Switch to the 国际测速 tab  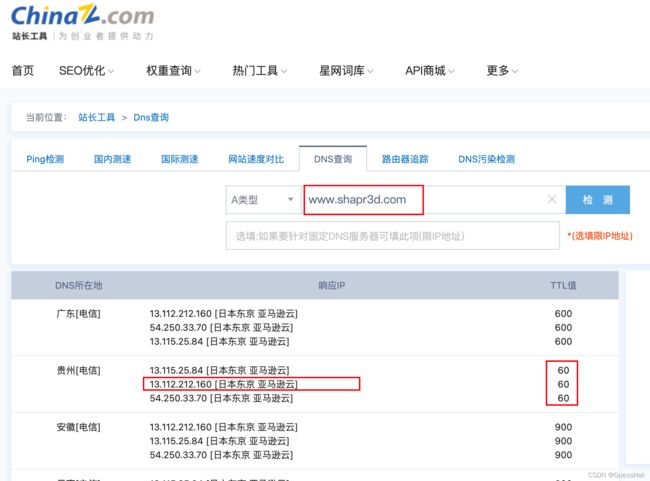click(179, 159)
